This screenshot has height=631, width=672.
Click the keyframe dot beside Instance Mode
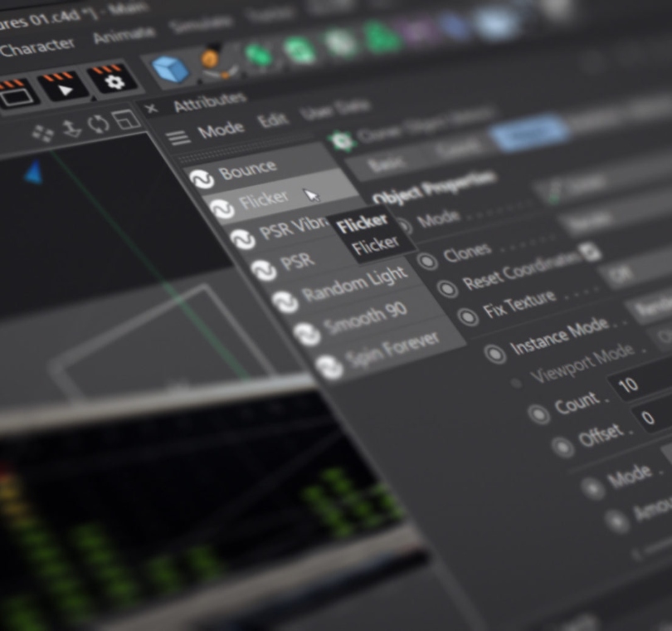click(x=495, y=355)
